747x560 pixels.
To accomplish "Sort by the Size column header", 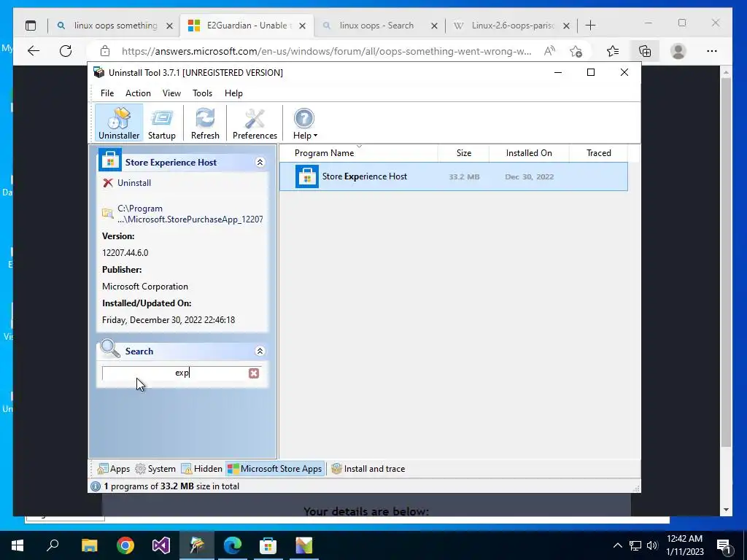I will tap(463, 153).
